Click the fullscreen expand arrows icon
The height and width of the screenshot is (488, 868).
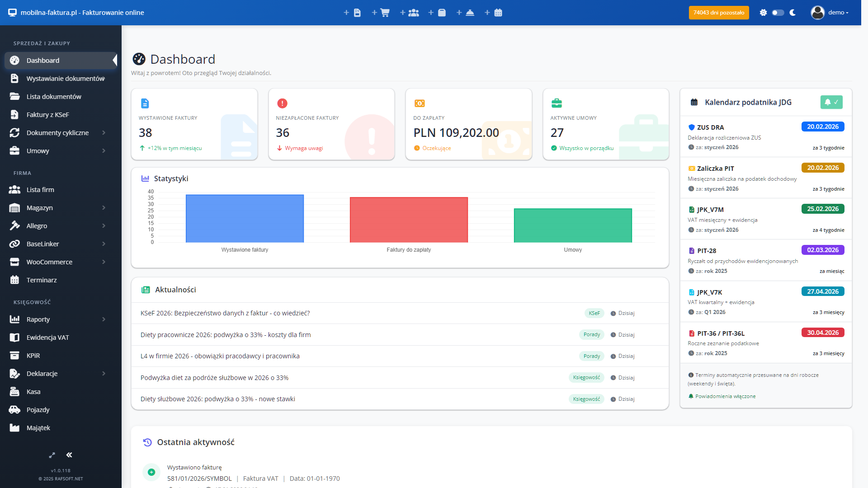tap(52, 455)
